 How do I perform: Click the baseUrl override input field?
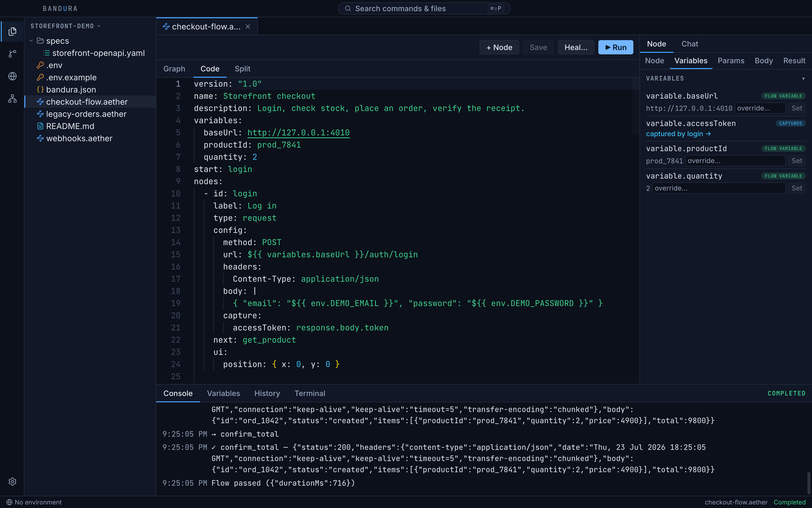pos(760,108)
